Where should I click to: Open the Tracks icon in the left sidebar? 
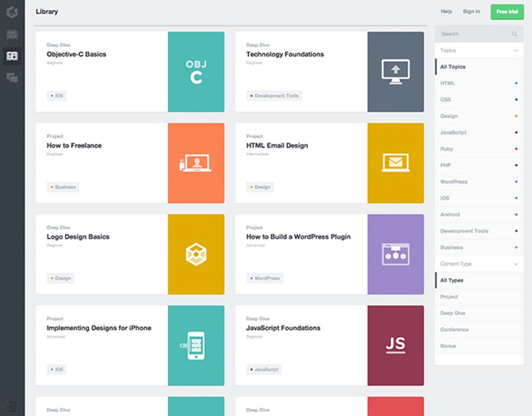click(12, 34)
